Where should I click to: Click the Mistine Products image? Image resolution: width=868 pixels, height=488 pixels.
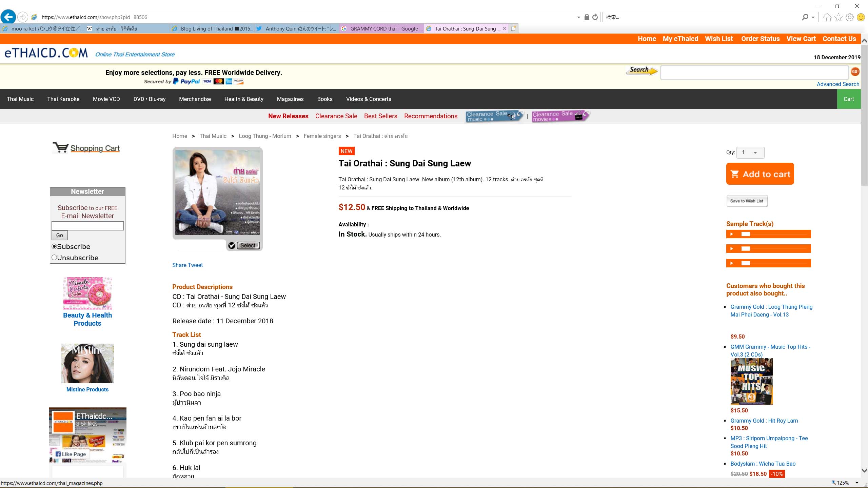tap(87, 363)
